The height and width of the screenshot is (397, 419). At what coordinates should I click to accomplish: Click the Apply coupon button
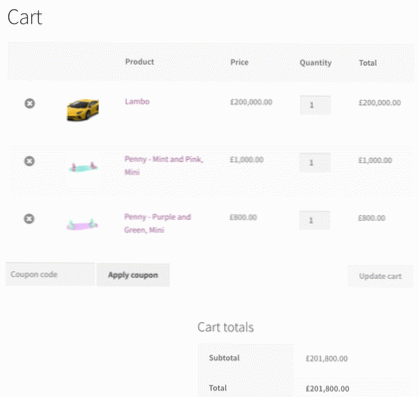[133, 275]
